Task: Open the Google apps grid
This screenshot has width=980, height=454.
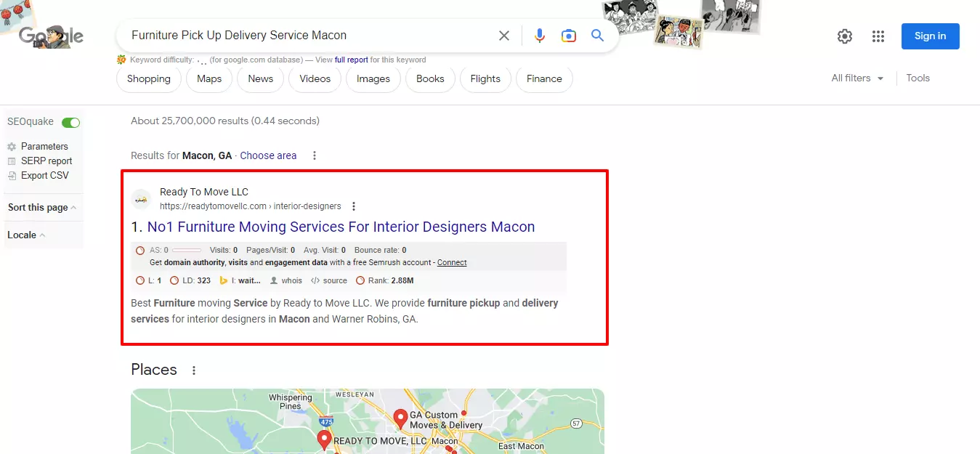Action: pos(878,36)
